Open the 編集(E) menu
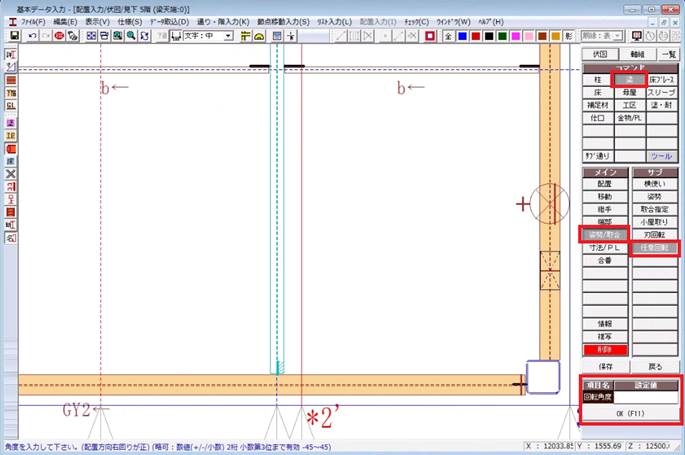The height and width of the screenshot is (455, 685). click(x=65, y=21)
